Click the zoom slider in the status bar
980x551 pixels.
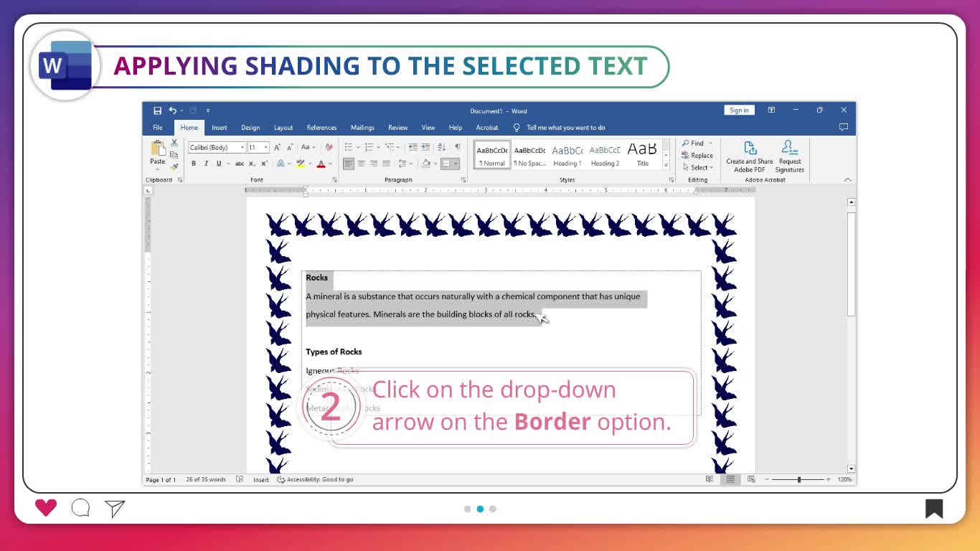click(799, 479)
